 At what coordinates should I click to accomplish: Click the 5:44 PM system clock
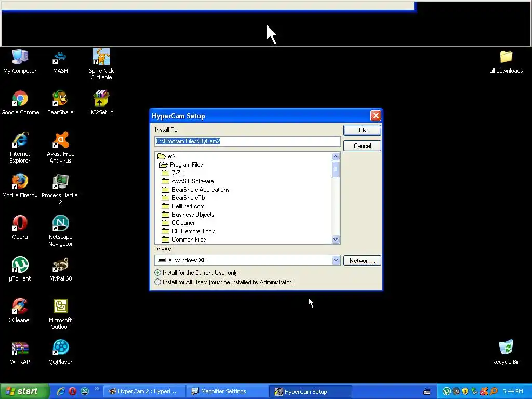(512, 391)
